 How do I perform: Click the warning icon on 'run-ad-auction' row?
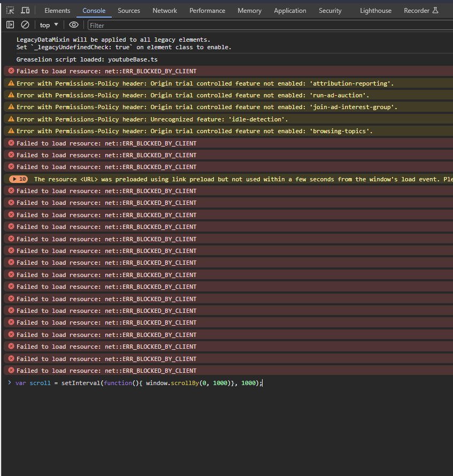click(11, 95)
